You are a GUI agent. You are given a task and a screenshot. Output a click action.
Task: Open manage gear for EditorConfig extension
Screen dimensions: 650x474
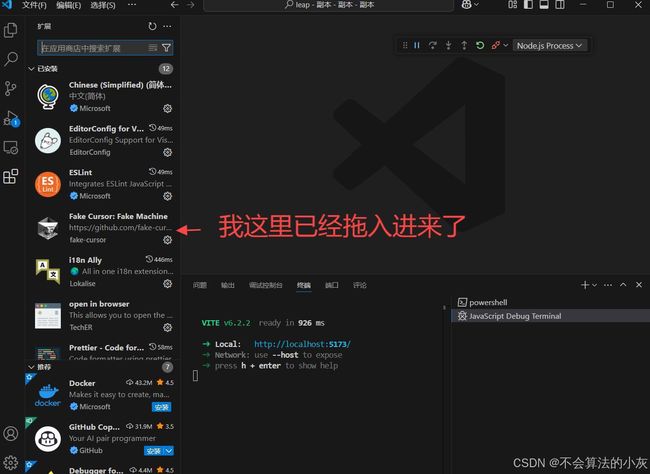click(167, 152)
